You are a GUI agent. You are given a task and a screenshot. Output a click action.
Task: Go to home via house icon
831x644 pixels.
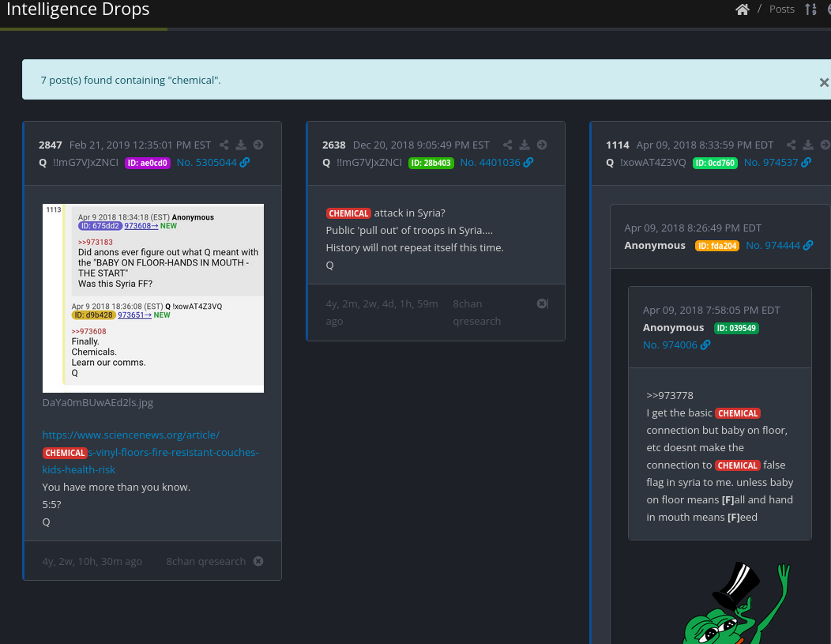[x=742, y=9]
